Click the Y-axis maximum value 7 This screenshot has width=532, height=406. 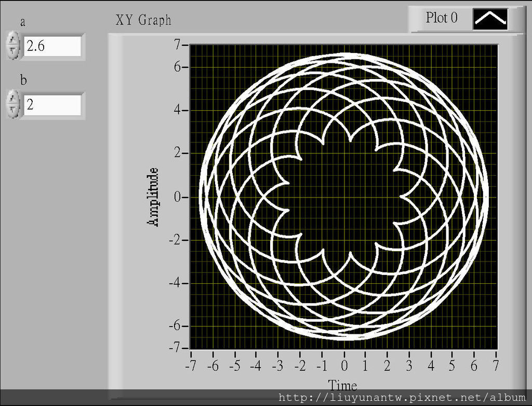point(178,45)
